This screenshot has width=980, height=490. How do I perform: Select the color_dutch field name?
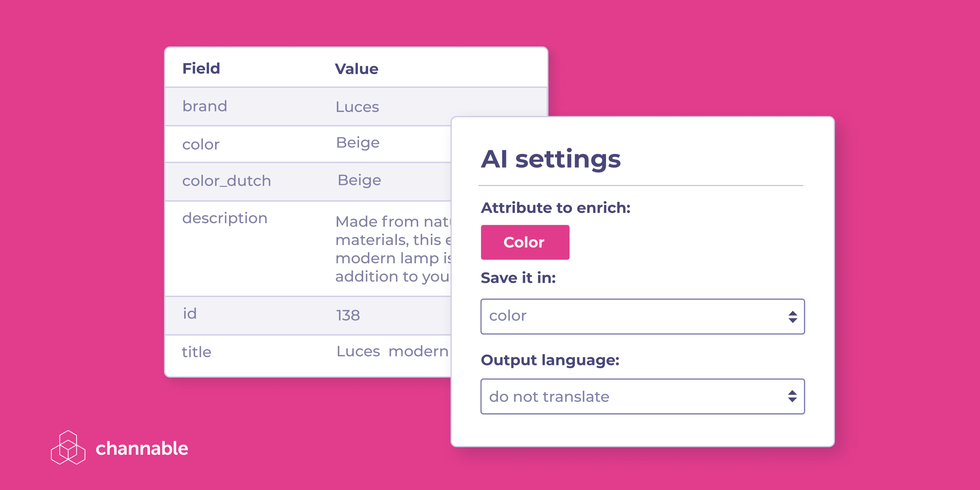pyautogui.click(x=226, y=181)
